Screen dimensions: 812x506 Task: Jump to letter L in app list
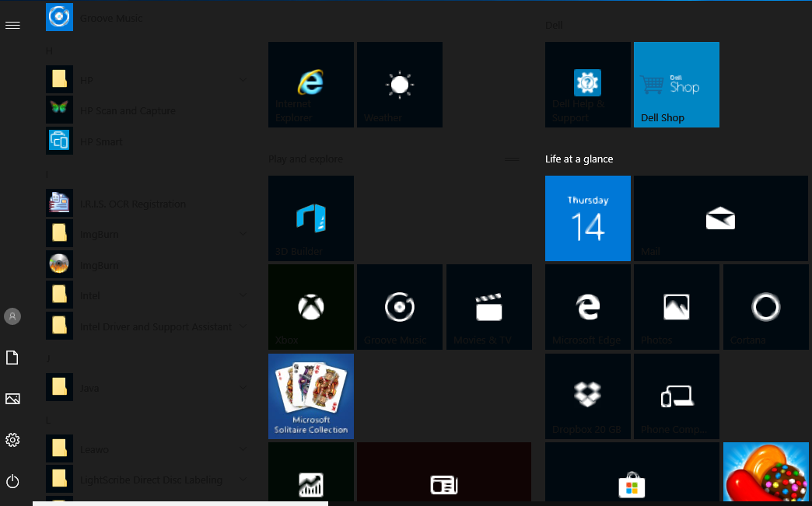click(x=48, y=421)
